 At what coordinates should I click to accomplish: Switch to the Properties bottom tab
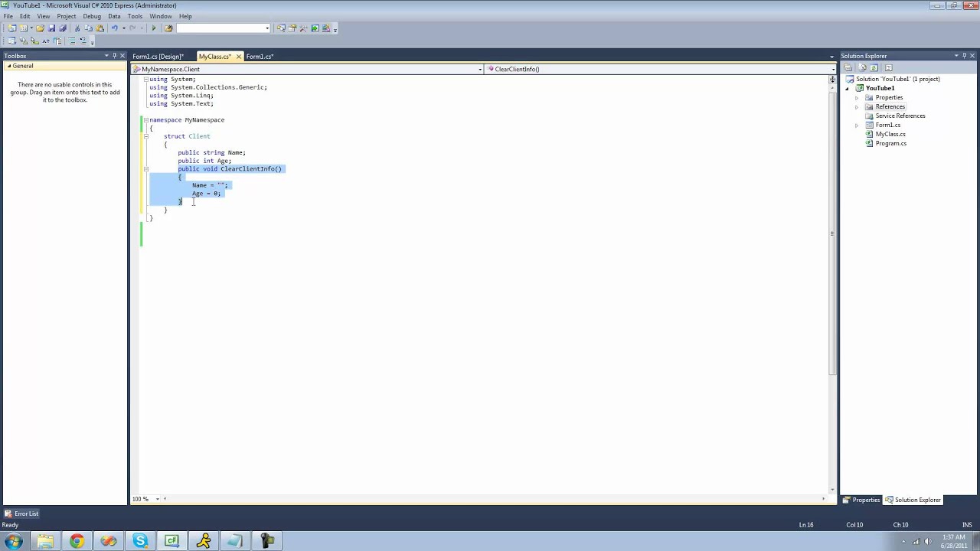(x=862, y=500)
